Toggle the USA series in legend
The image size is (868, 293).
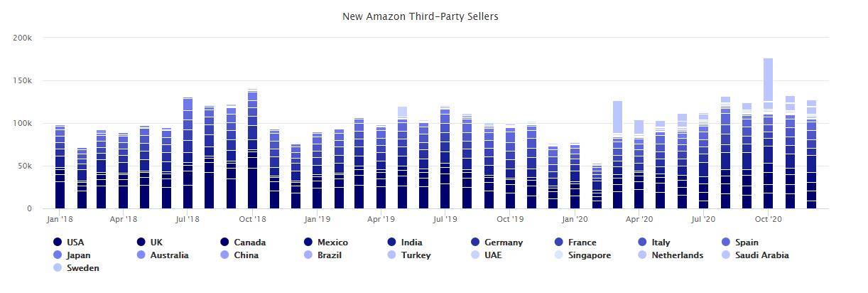pyautogui.click(x=75, y=243)
